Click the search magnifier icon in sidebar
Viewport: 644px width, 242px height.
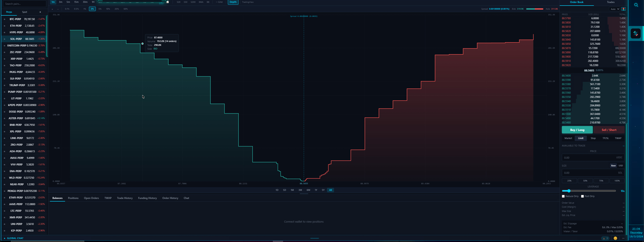636,5
